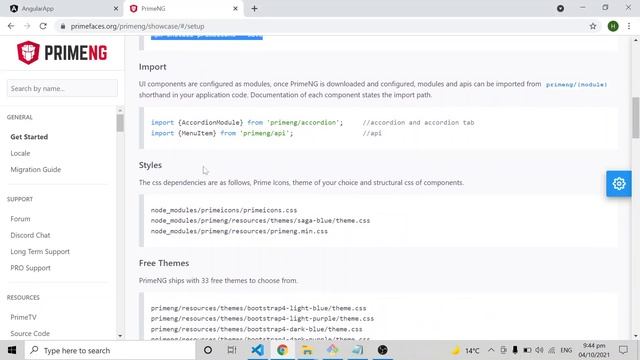Open the theme configurator gear button
This screenshot has width=640, height=360.
pos(619,184)
